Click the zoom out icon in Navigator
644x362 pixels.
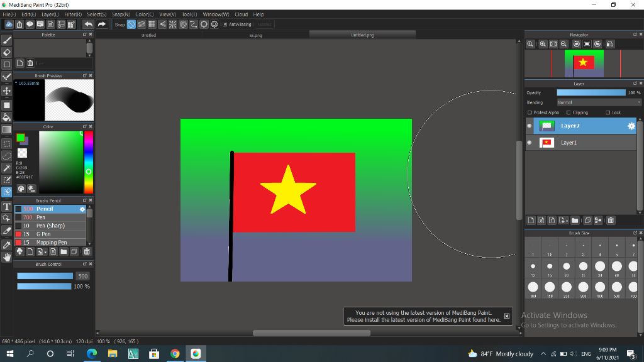pos(564,44)
